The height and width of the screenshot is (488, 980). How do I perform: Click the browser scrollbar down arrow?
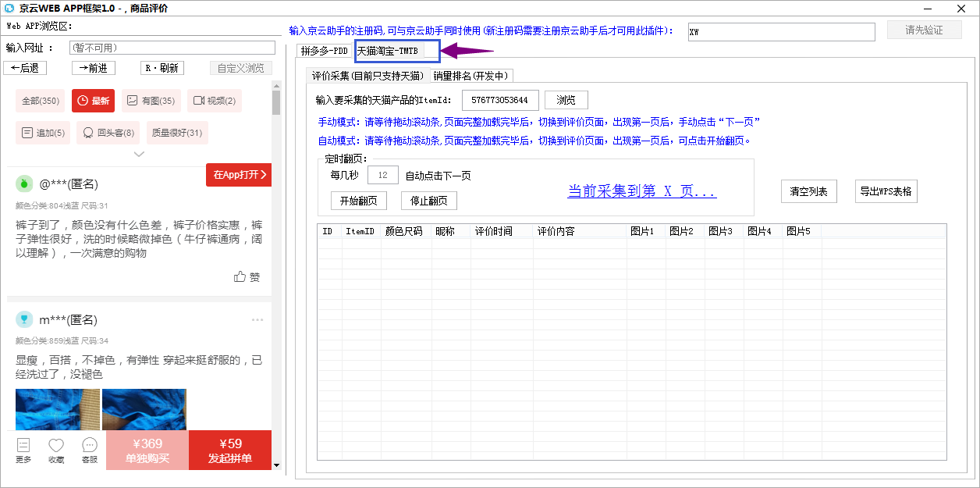[276, 465]
